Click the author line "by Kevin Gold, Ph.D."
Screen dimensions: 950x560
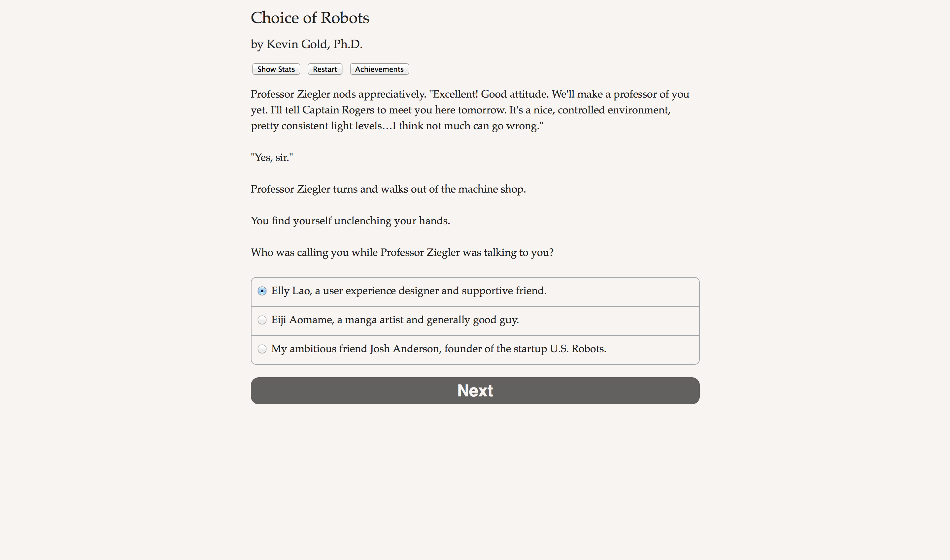[x=306, y=44]
